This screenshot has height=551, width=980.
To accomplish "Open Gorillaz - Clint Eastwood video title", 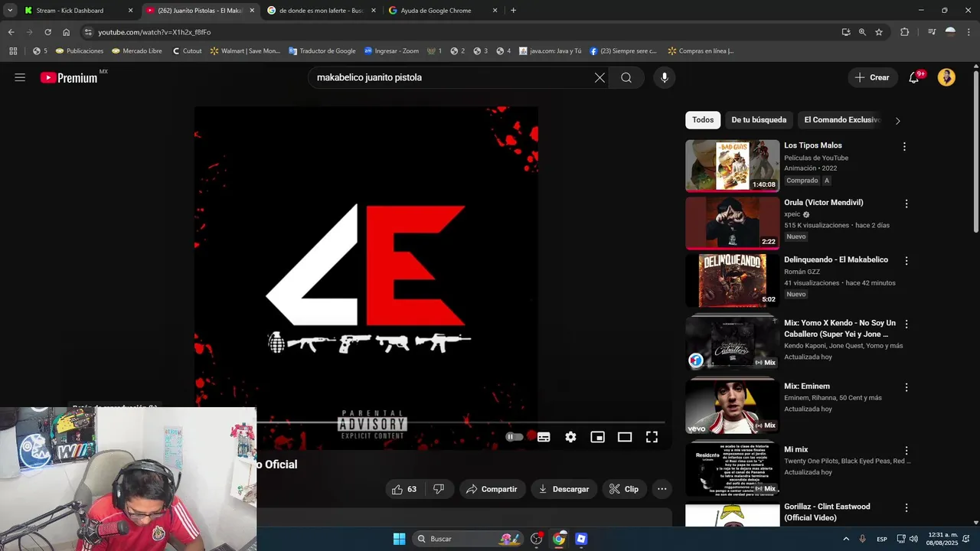I will click(x=827, y=512).
